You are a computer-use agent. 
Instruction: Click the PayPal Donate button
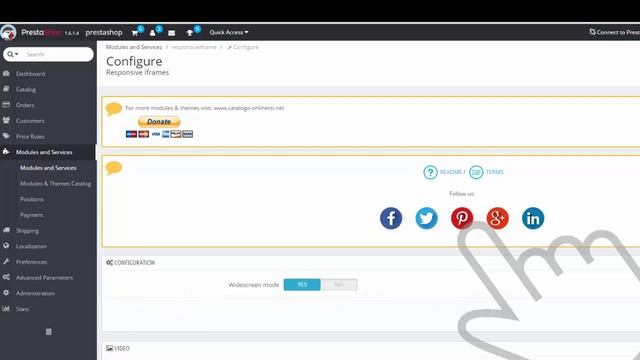click(x=159, y=122)
